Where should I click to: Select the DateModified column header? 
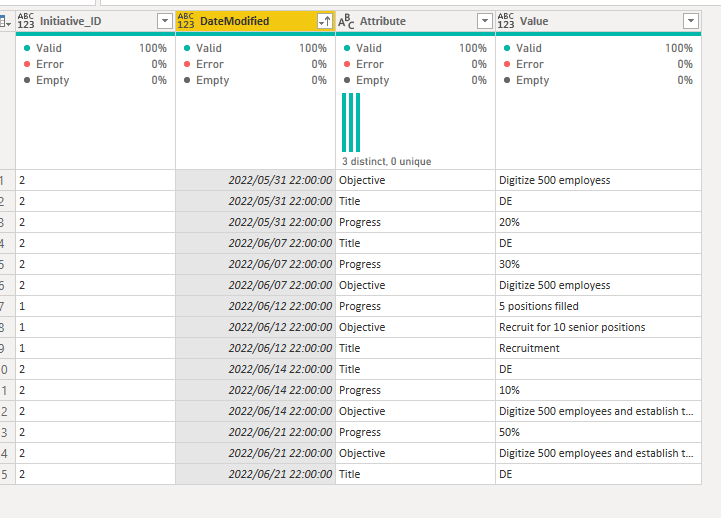click(x=255, y=21)
